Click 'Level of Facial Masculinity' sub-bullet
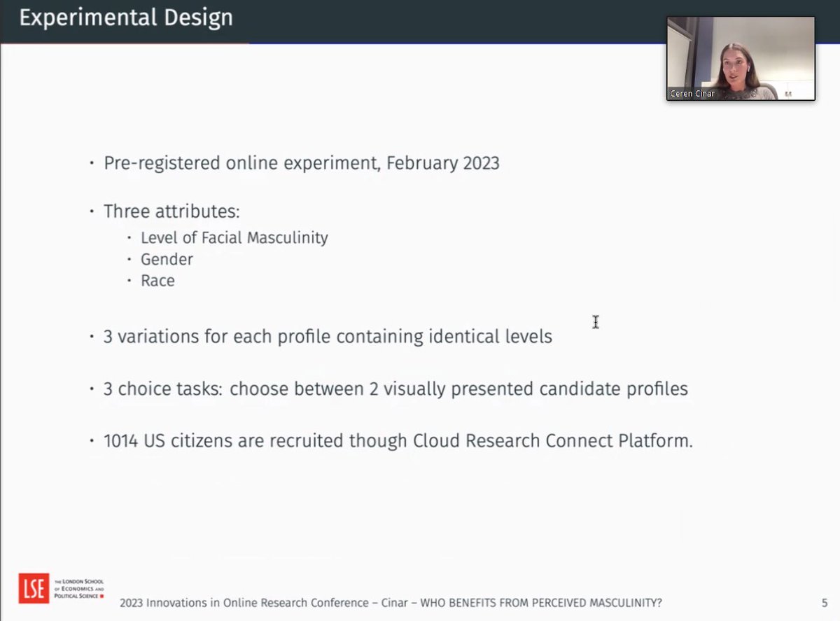This screenshot has height=621, width=840. (x=234, y=238)
